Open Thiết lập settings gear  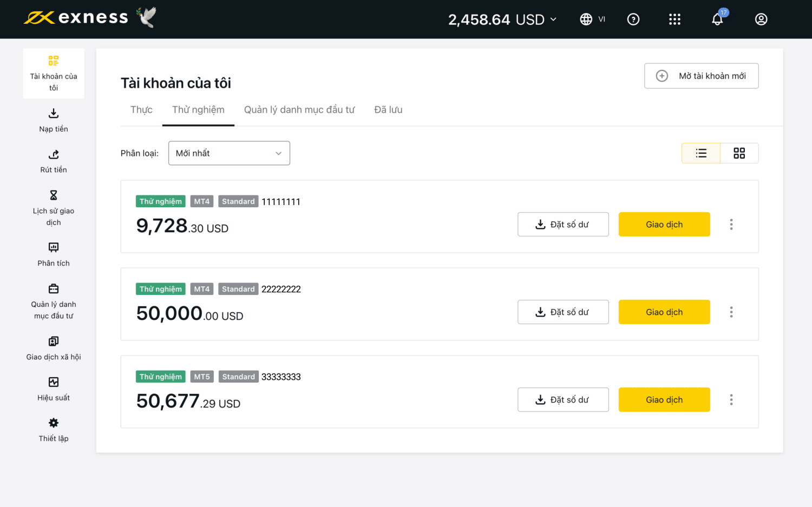(54, 423)
